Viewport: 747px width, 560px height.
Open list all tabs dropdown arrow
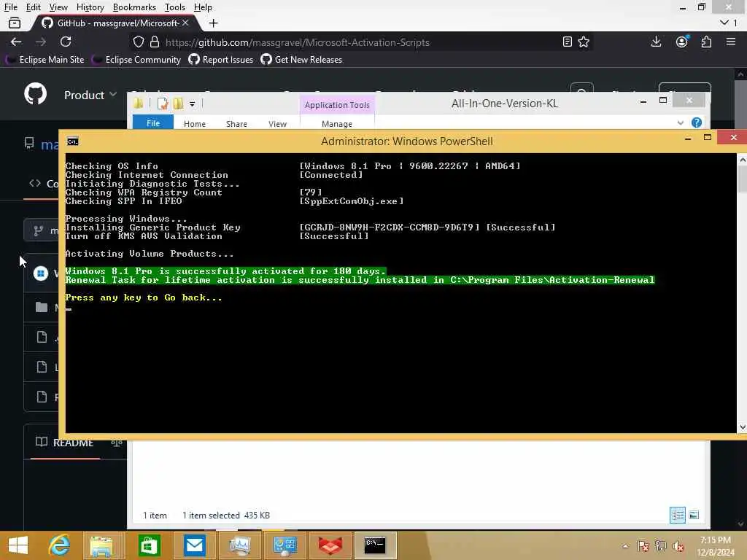pyautogui.click(x=724, y=23)
